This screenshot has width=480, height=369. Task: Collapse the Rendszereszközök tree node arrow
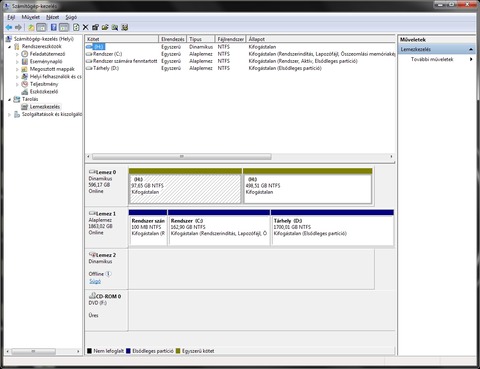coord(10,47)
